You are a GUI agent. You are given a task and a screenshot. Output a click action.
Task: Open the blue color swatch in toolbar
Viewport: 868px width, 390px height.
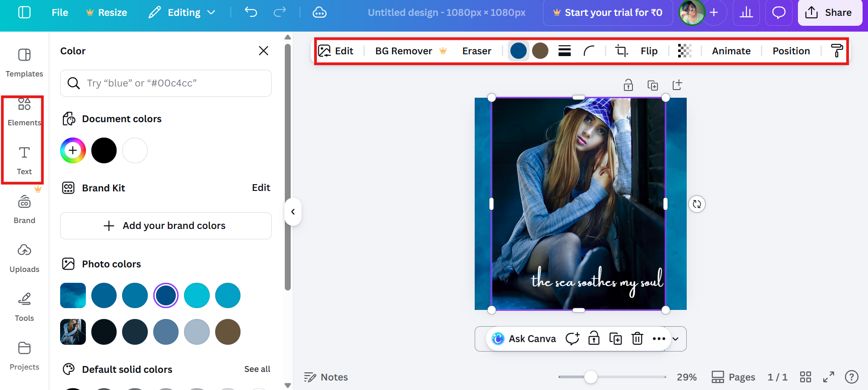point(519,51)
